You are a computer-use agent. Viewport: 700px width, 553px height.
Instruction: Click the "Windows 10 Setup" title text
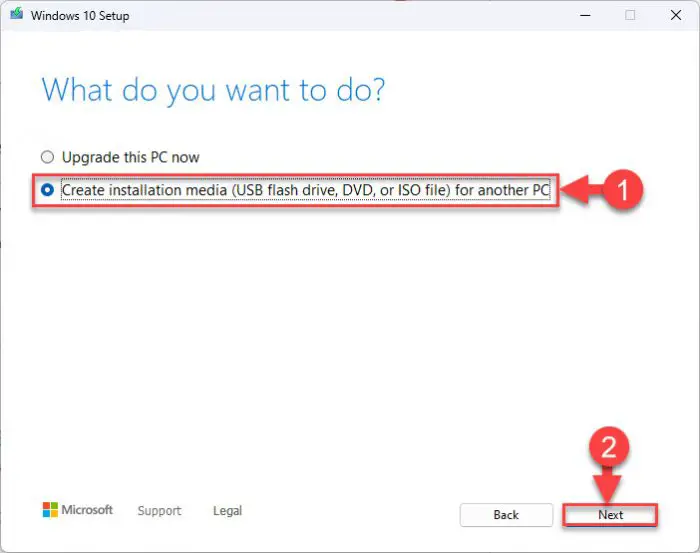tap(80, 16)
